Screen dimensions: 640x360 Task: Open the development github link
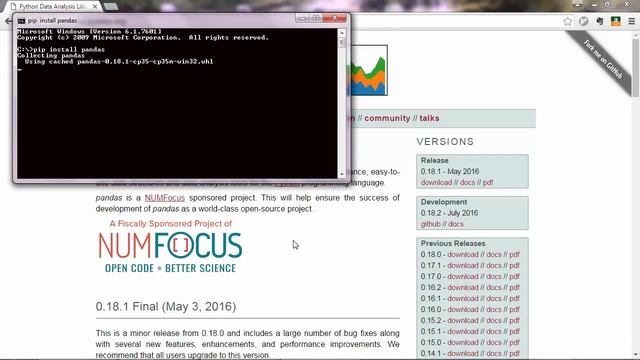coord(431,224)
